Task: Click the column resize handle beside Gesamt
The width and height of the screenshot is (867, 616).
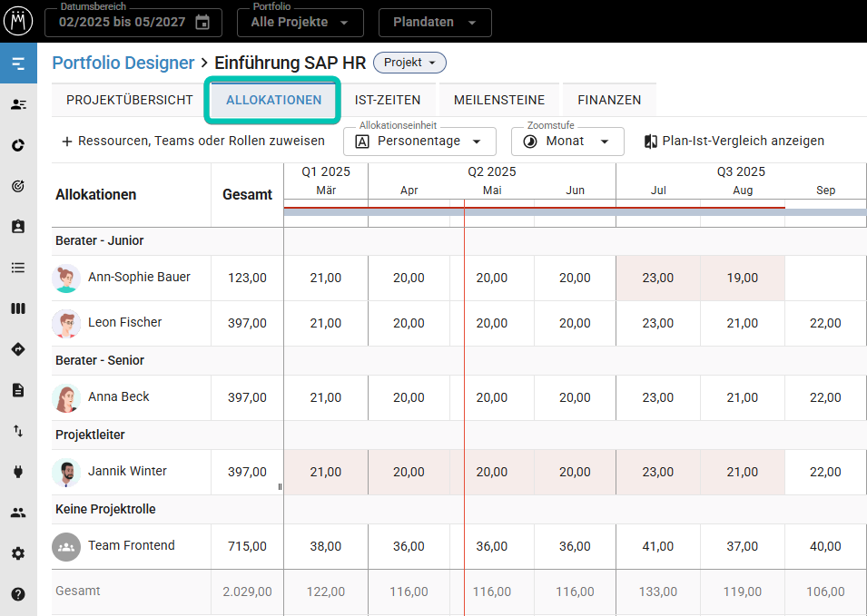Action: tap(280, 487)
